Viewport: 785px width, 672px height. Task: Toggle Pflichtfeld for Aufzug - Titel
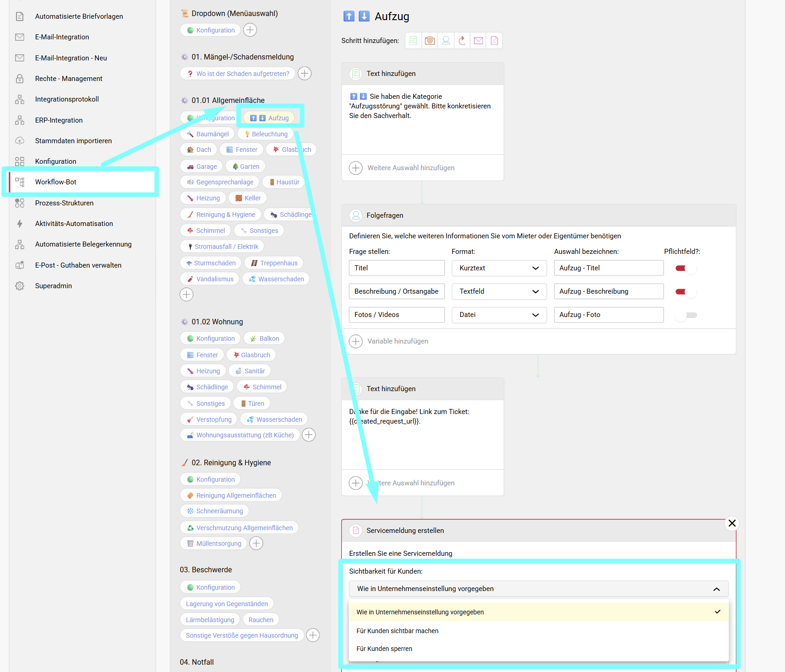686,269
